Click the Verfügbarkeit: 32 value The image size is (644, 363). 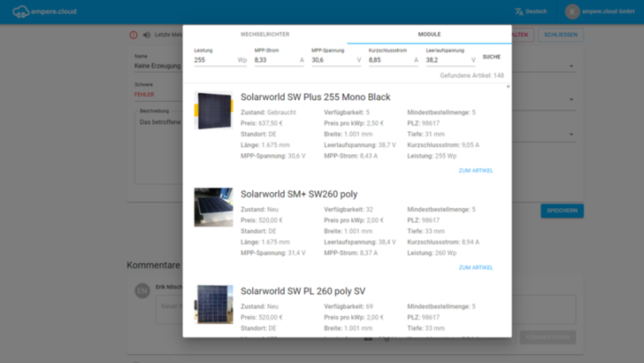(349, 210)
